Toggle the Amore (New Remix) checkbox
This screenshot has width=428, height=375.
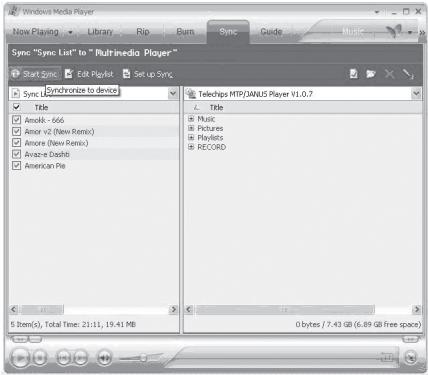click(16, 143)
